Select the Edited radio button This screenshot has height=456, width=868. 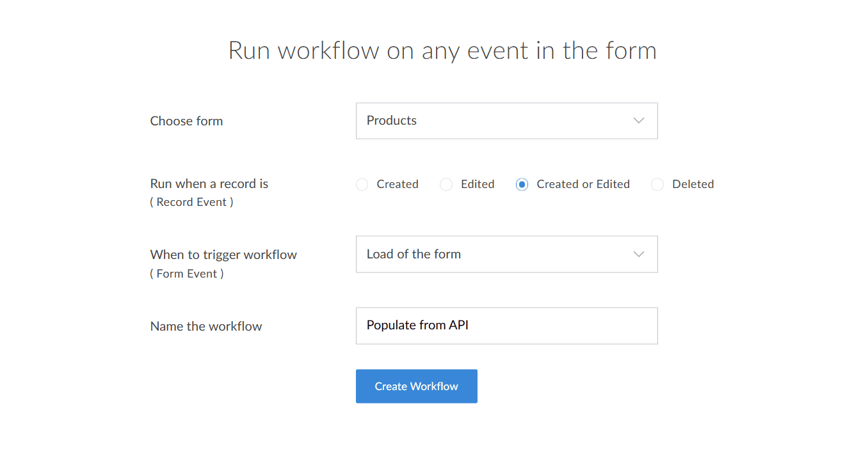click(446, 185)
